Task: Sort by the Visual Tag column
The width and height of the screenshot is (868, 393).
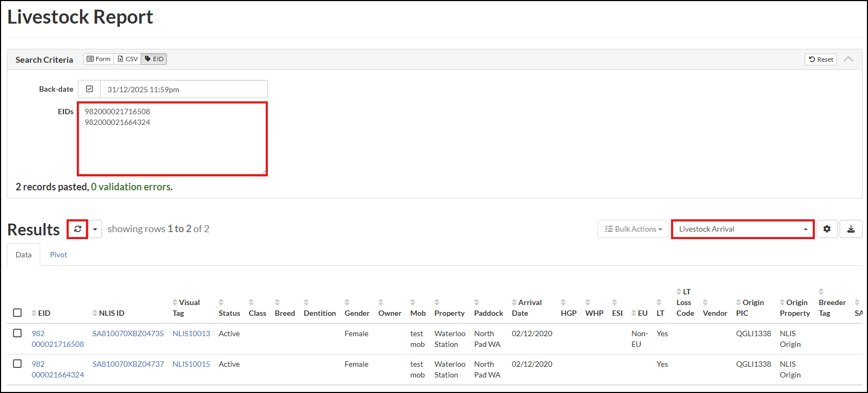Action: tap(186, 308)
